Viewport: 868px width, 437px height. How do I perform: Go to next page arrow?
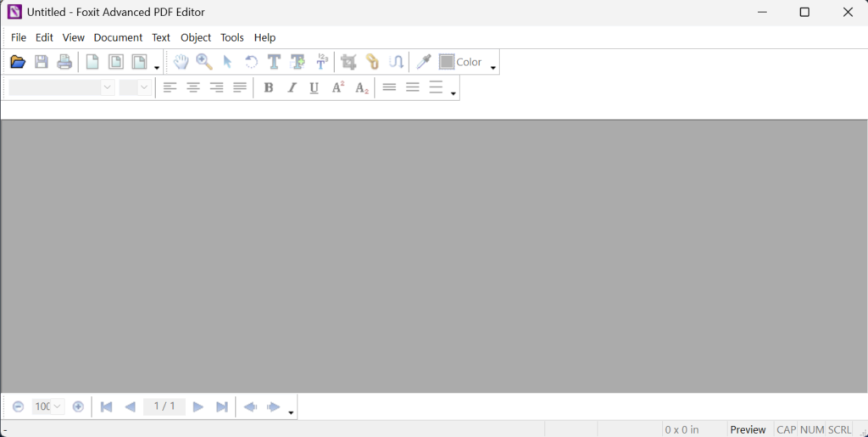click(x=198, y=406)
